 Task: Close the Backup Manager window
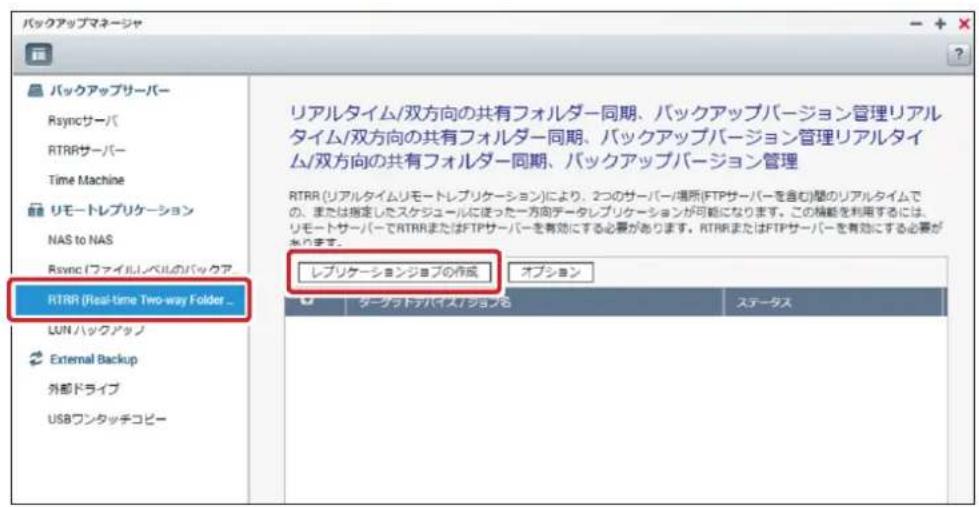[963, 24]
